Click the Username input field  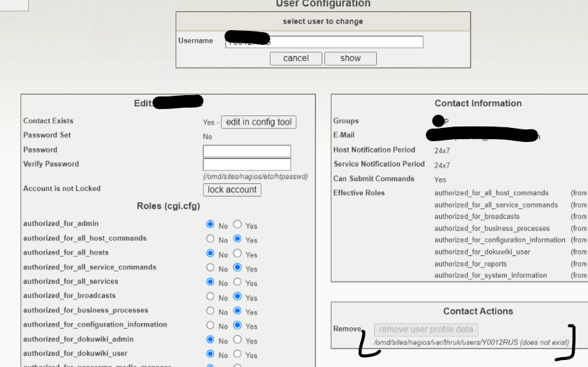click(x=324, y=42)
